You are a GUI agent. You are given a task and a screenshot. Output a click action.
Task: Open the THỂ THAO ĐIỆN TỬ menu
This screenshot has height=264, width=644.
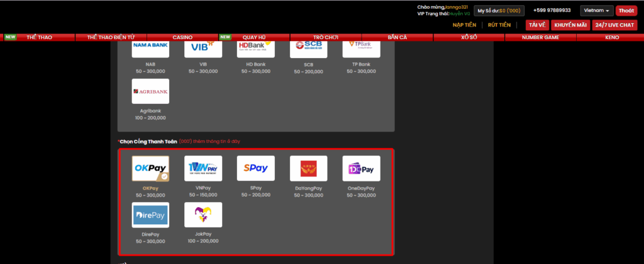(x=111, y=37)
